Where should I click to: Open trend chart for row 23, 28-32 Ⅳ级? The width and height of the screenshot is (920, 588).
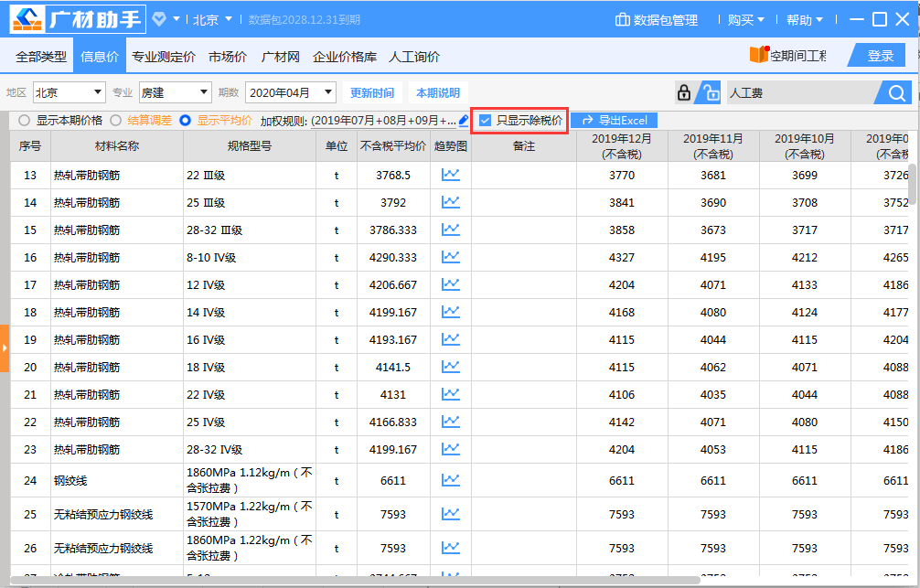click(x=450, y=450)
